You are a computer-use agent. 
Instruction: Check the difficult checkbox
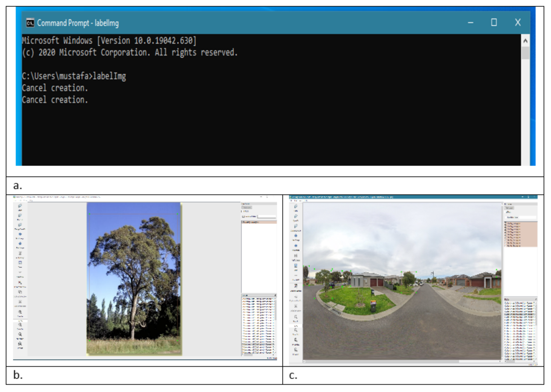[x=241, y=211]
